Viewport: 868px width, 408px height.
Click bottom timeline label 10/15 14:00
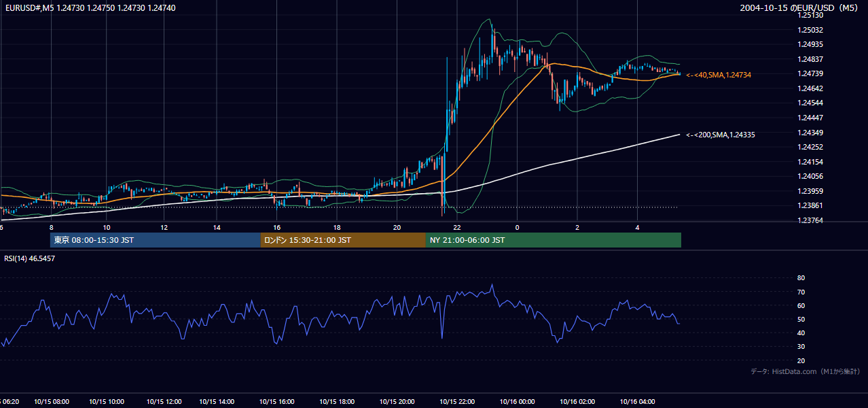(x=217, y=402)
